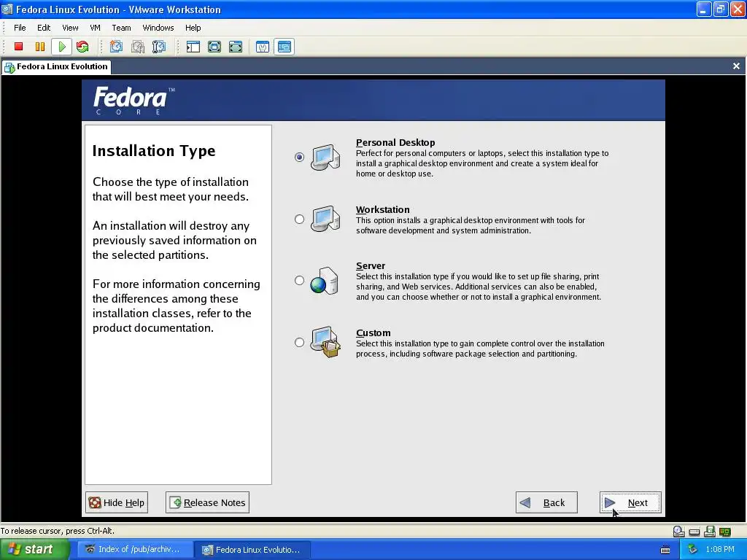747x560 pixels.
Task: Open the Help menu
Action: click(x=193, y=28)
